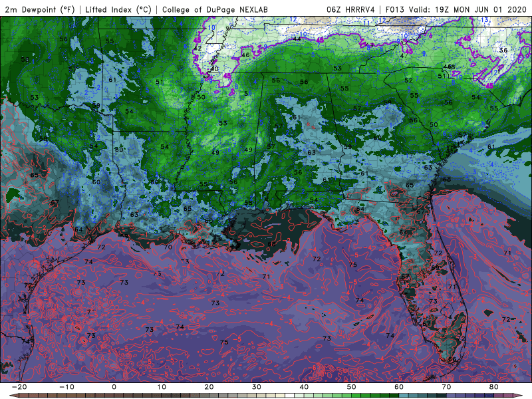Click the "06Z HRRRV4" model run label

(x=350, y=9)
